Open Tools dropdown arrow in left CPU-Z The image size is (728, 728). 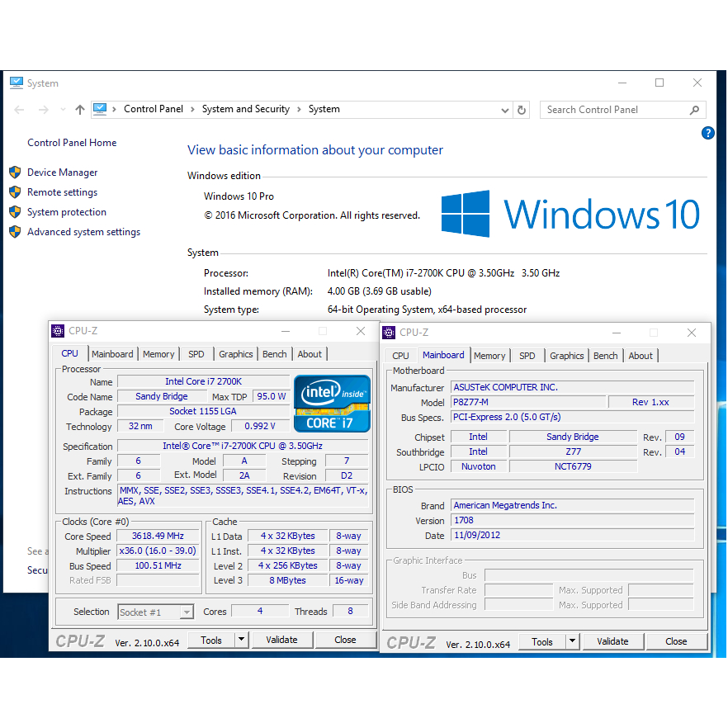[241, 640]
